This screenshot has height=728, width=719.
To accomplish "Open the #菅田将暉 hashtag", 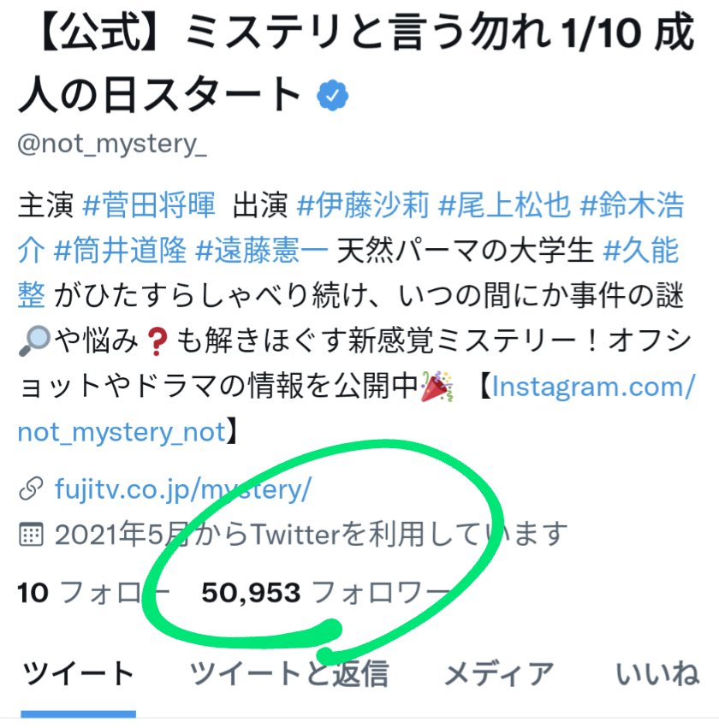I will pos(149,204).
